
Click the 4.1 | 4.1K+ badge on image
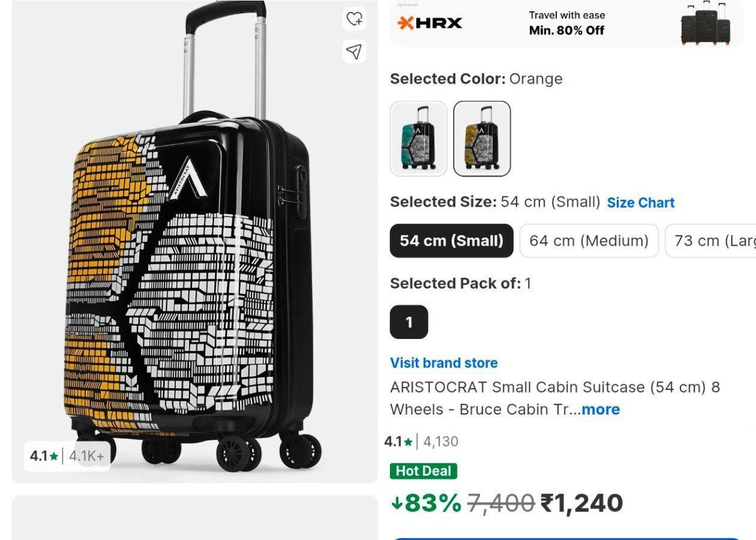(67, 456)
